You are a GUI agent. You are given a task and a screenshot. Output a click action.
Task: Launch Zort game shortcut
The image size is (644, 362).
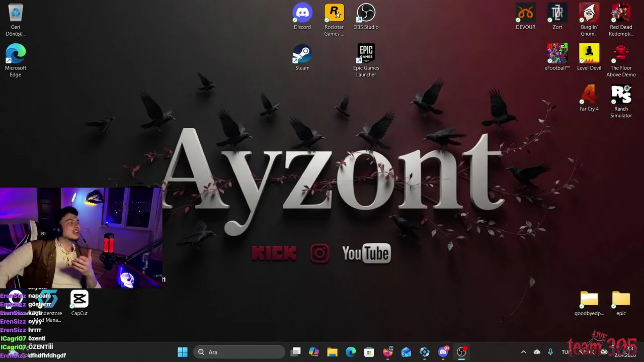coord(557,17)
